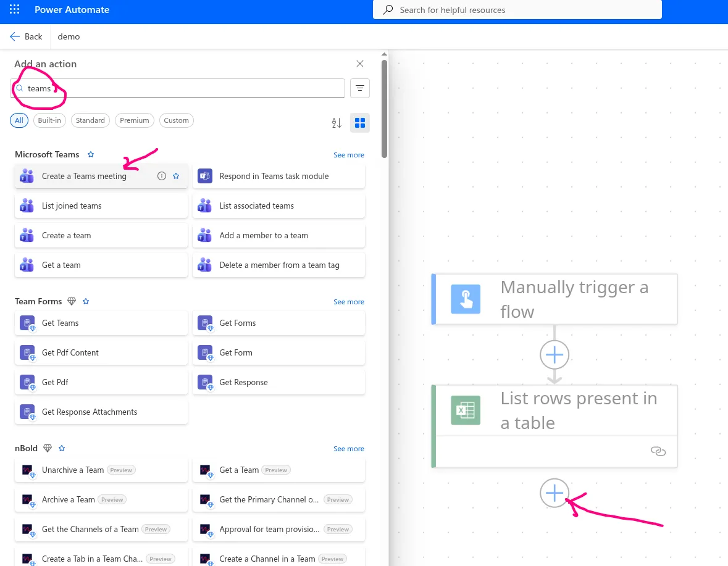Click the info icon on Create a Teams meeting
This screenshot has height=566, width=728.
(x=161, y=176)
